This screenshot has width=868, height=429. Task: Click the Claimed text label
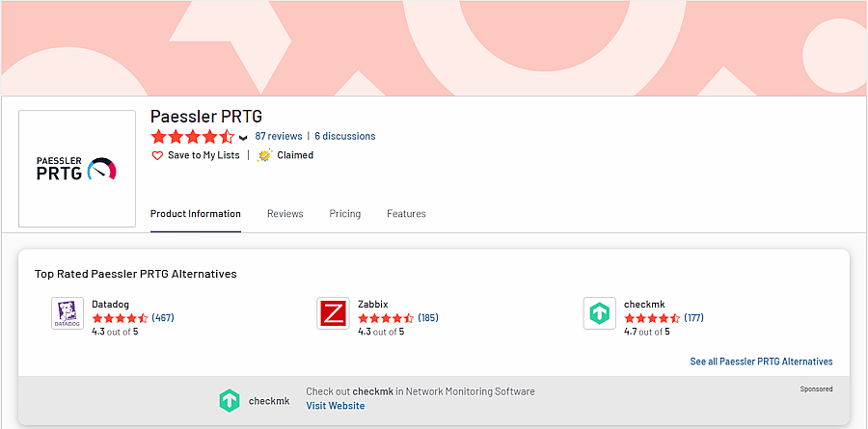[x=295, y=155]
